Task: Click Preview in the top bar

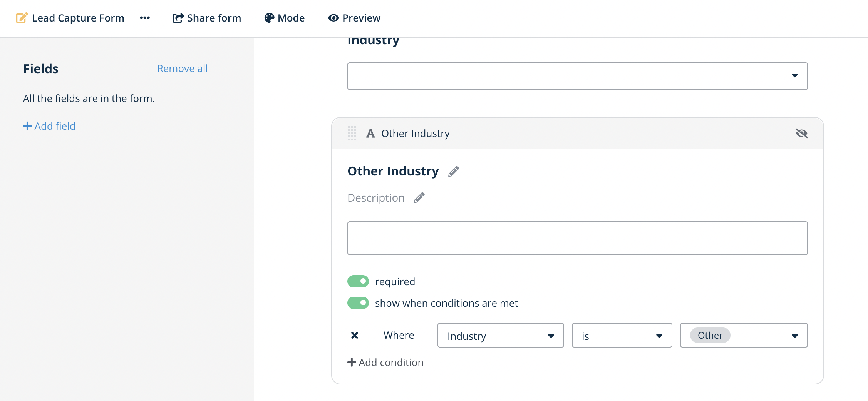Action: pyautogui.click(x=354, y=18)
